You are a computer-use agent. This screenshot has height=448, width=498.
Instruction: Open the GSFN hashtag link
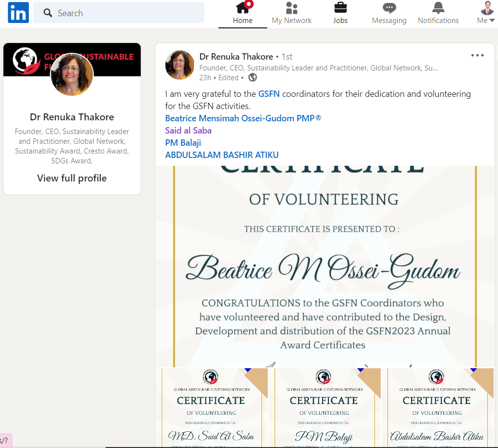pyautogui.click(x=269, y=94)
